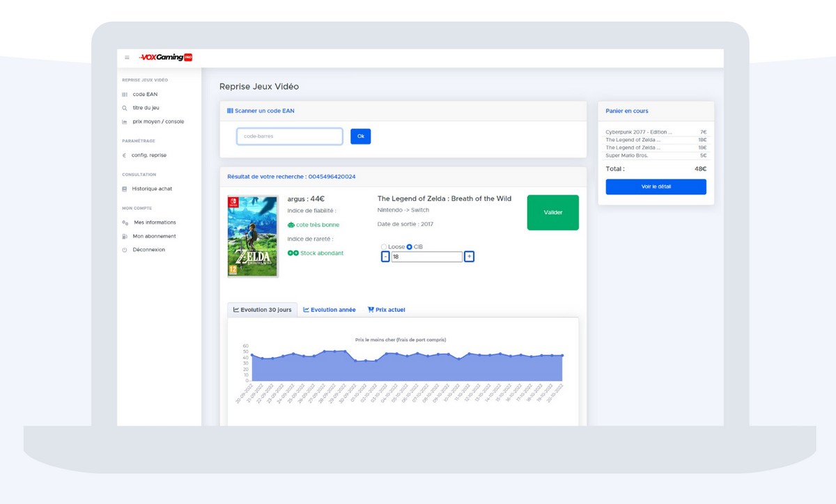Select the titre du jeu search item
The image size is (836, 504).
(x=141, y=108)
